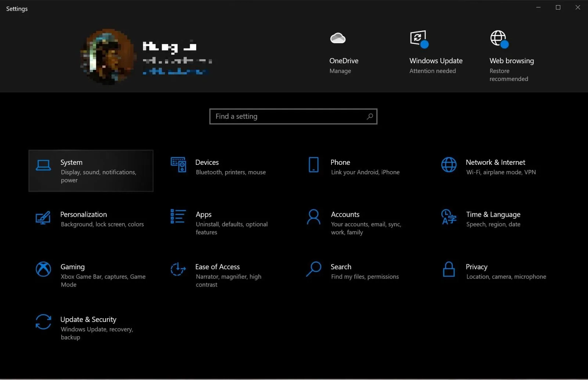Image resolution: width=588 pixels, height=380 pixels.
Task: Open the Network & Internet title
Action: point(495,162)
